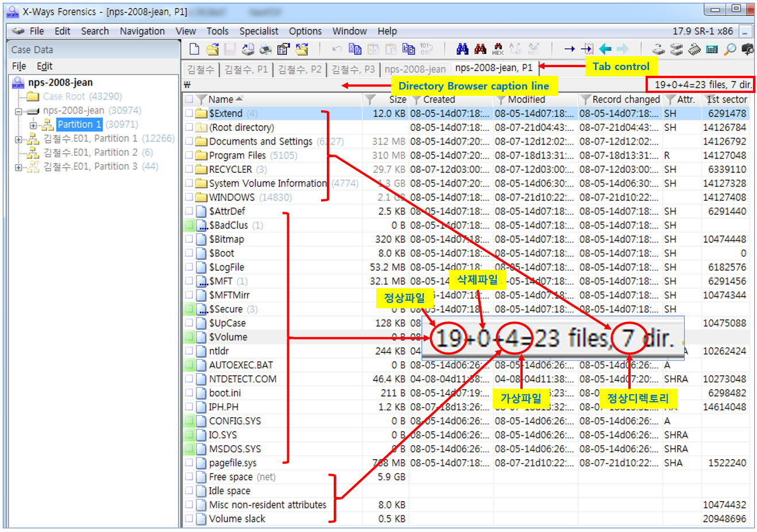Collapse the nps-2008-jean tree node
The width and height of the screenshot is (757, 532).
tap(18, 111)
